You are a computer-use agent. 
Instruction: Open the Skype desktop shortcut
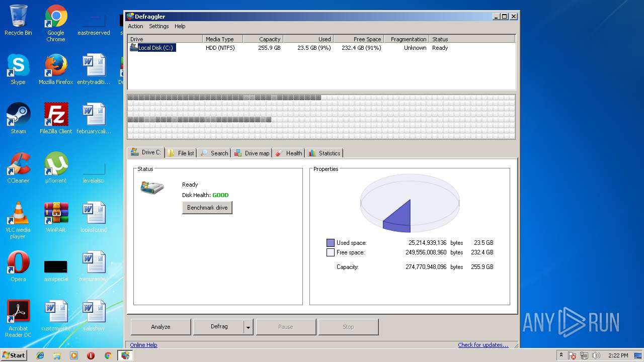click(18, 69)
